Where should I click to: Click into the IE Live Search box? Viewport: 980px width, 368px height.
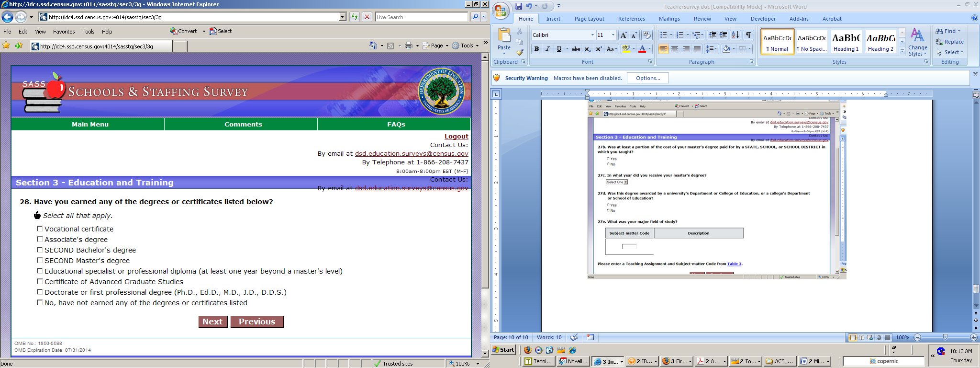[x=421, y=17]
